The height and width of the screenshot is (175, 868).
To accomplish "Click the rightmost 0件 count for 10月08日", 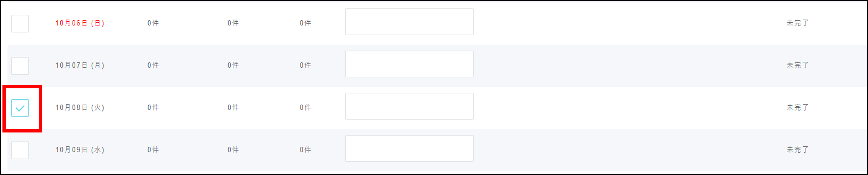I will [x=305, y=108].
